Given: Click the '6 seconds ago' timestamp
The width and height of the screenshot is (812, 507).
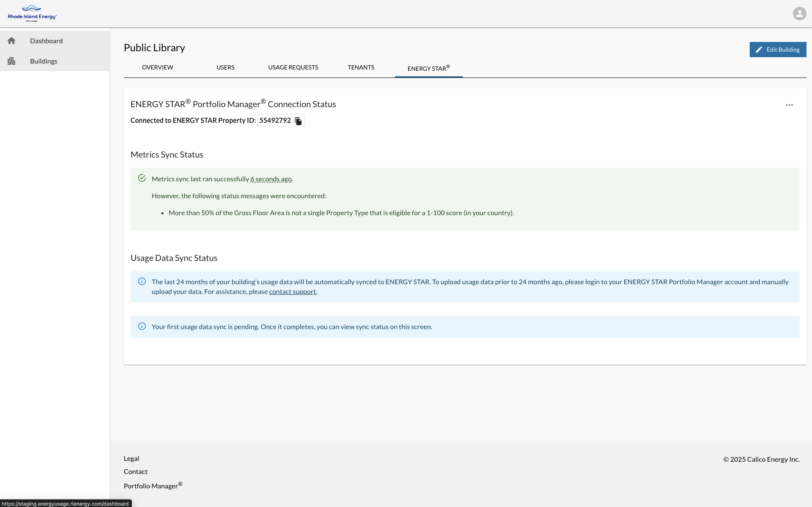Looking at the screenshot, I should click(271, 179).
